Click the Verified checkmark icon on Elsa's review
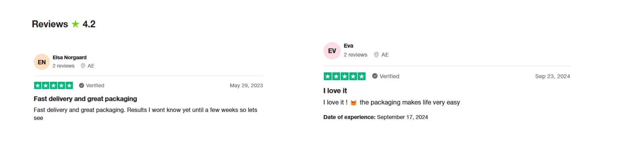The image size is (644, 161). coord(82,86)
